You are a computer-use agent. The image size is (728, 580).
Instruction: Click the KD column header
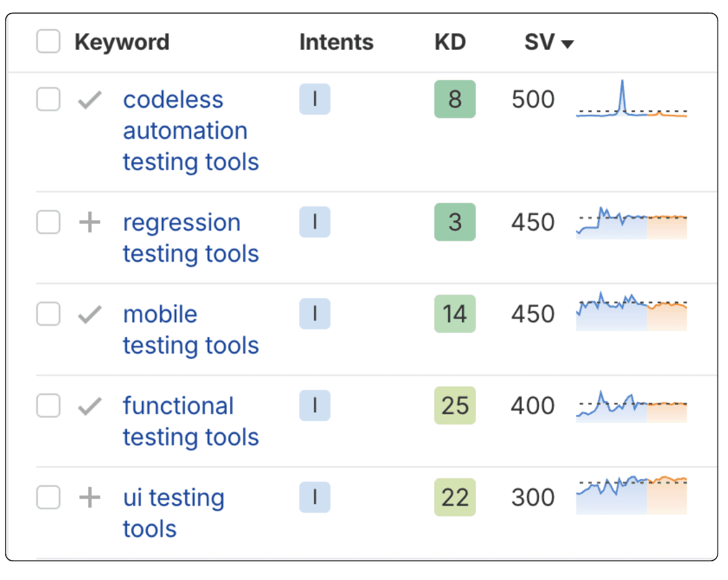[x=450, y=41]
